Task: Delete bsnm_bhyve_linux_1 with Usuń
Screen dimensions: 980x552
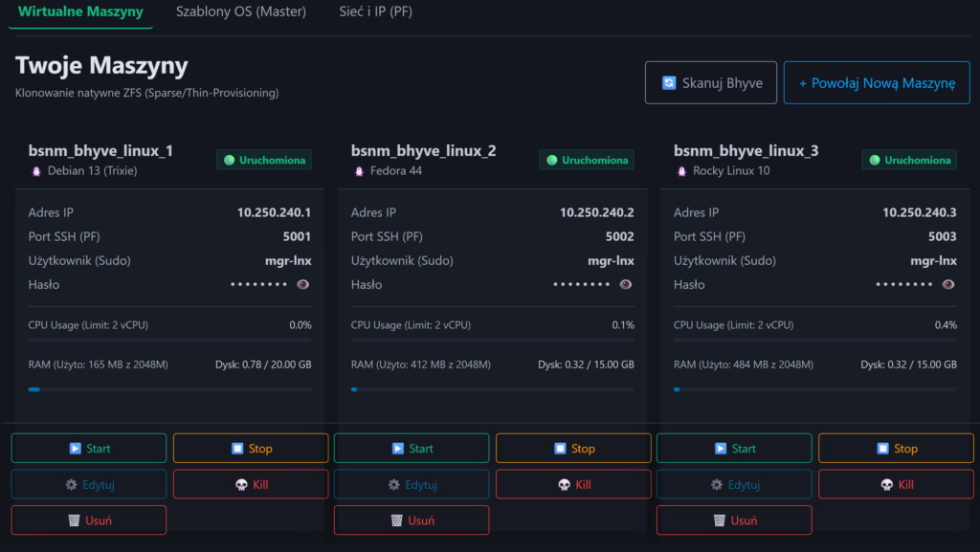Action: click(x=89, y=520)
